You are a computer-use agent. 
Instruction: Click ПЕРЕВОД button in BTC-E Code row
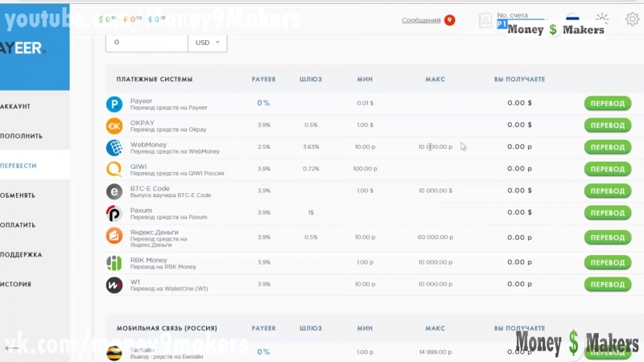[608, 191]
